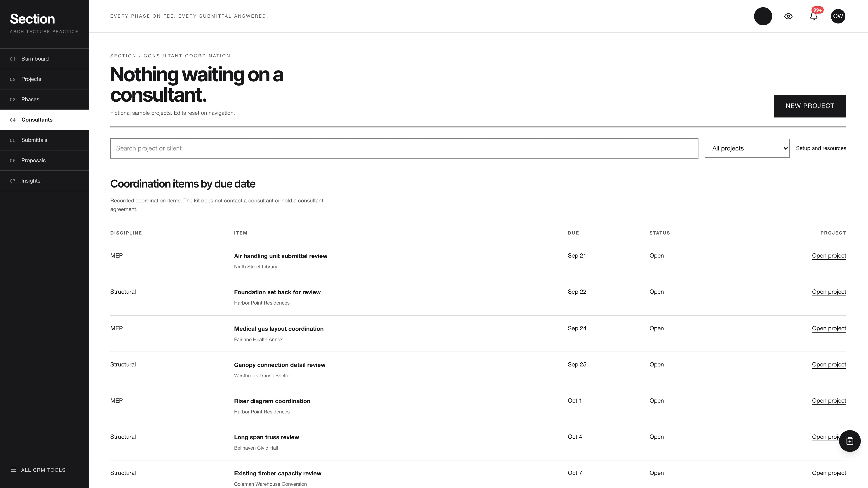
Task: Open the Submittals section
Action: coord(44,140)
